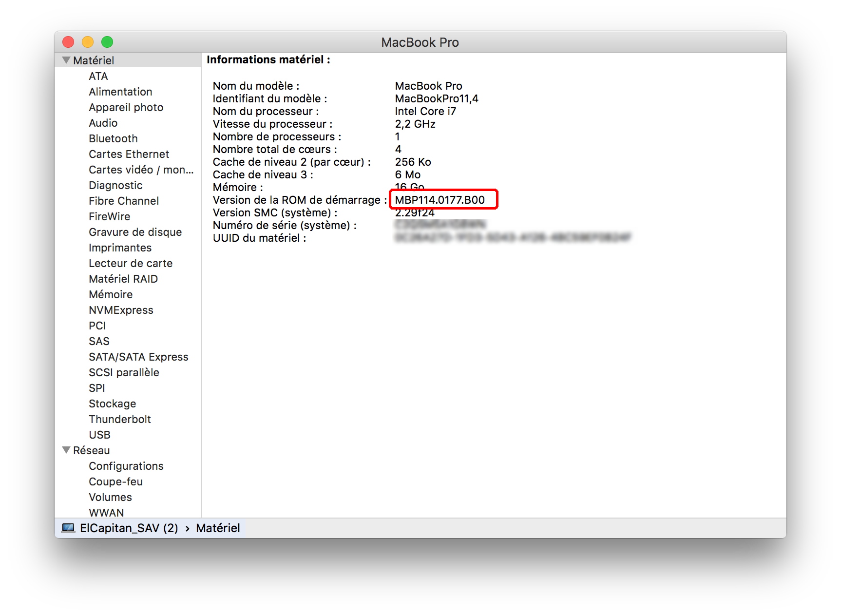Select Configurations under Réseau
Screen dimensions: 841x616
(x=126, y=466)
